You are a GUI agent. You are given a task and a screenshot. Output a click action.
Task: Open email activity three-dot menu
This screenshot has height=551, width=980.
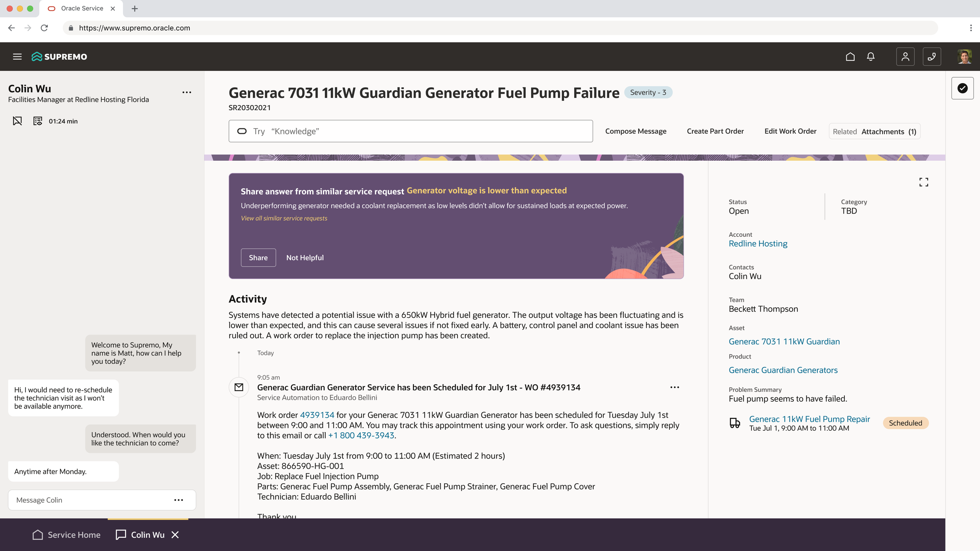[674, 387]
